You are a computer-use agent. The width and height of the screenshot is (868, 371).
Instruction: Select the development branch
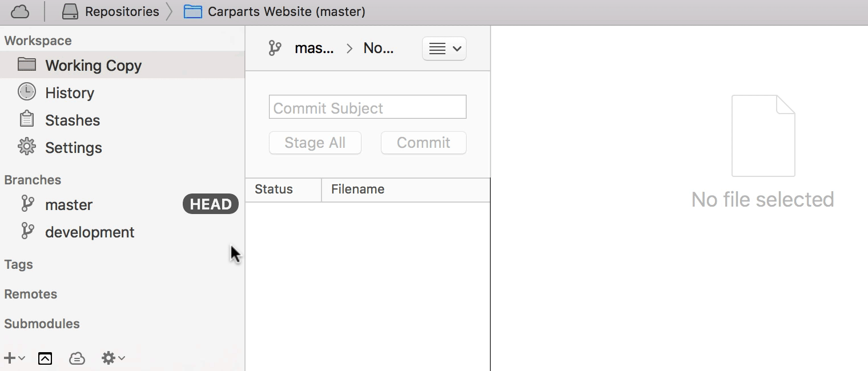pos(89,232)
